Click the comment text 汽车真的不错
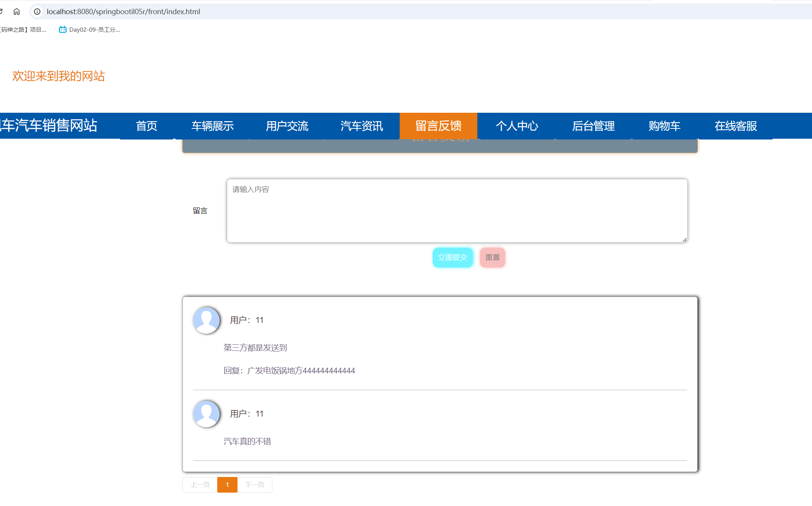812x506 pixels. 247,441
